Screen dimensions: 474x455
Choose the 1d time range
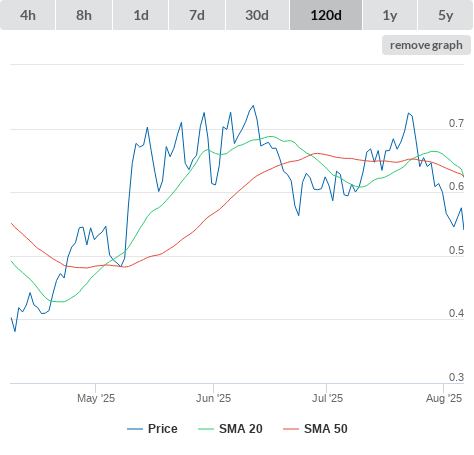141,15
